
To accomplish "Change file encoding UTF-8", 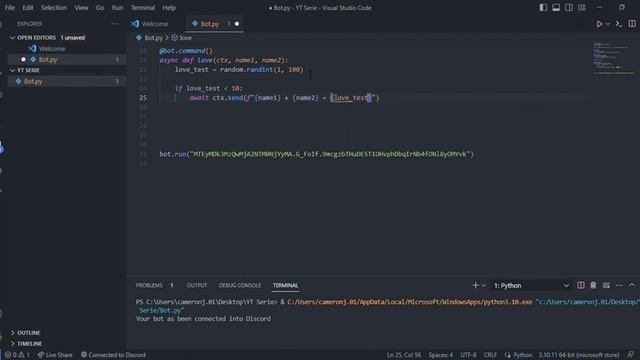I will 468,355.
